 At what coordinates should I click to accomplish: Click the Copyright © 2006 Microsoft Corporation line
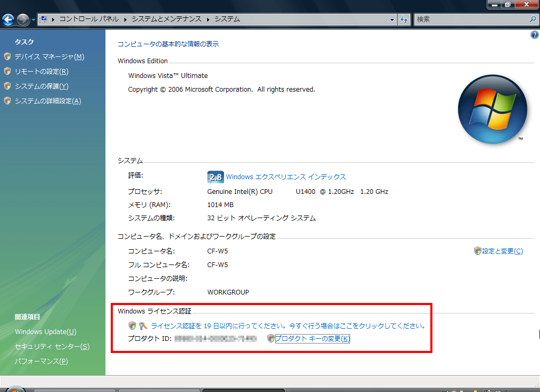pyautogui.click(x=221, y=90)
